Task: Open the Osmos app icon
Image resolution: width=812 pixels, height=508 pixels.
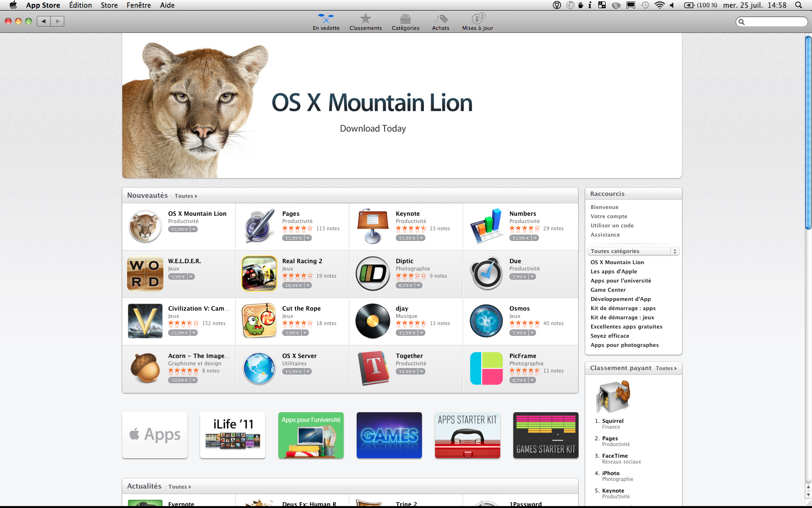Action: click(x=486, y=321)
